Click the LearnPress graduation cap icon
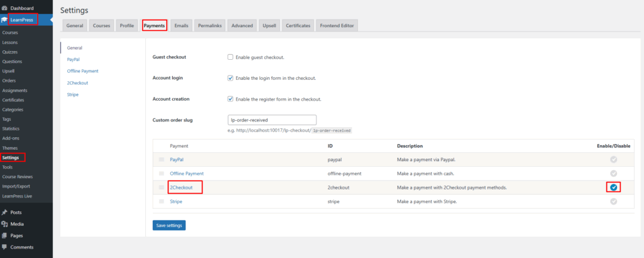 coord(4,20)
